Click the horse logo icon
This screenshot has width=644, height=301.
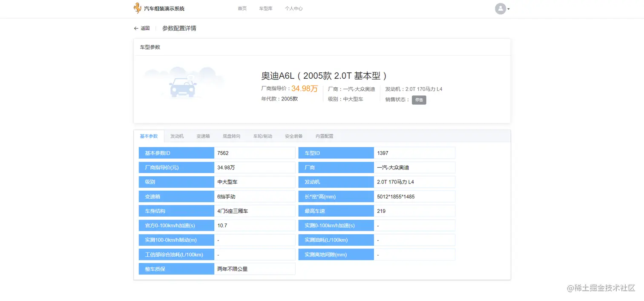pos(137,8)
